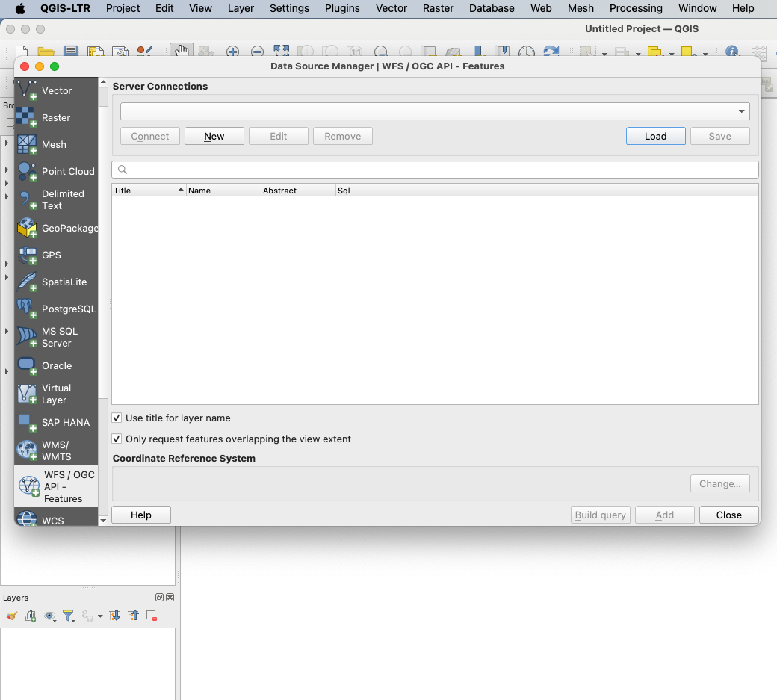Switch to the SpatiaLite data source

(x=57, y=282)
